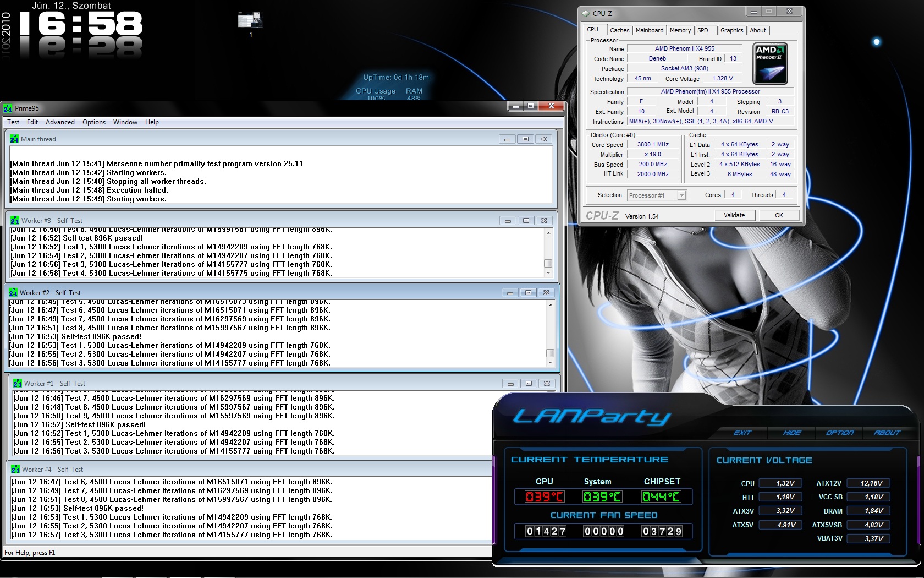924x578 pixels.
Task: Click the Worker #2 scrollbar thumb
Action: coord(551,353)
